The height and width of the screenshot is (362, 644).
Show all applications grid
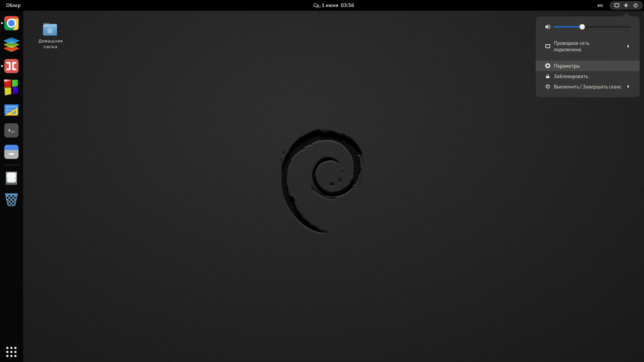point(11,352)
